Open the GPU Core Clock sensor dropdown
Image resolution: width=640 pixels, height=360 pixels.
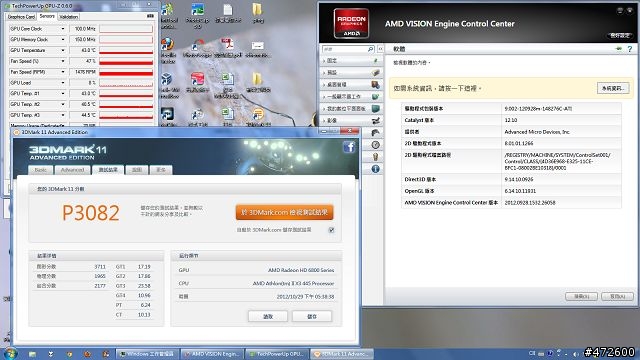pos(63,29)
